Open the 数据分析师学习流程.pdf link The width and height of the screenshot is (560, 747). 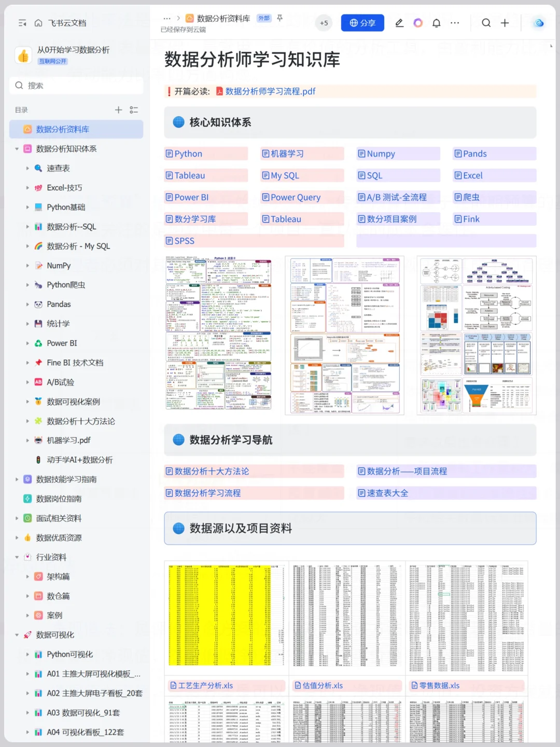[x=270, y=91]
